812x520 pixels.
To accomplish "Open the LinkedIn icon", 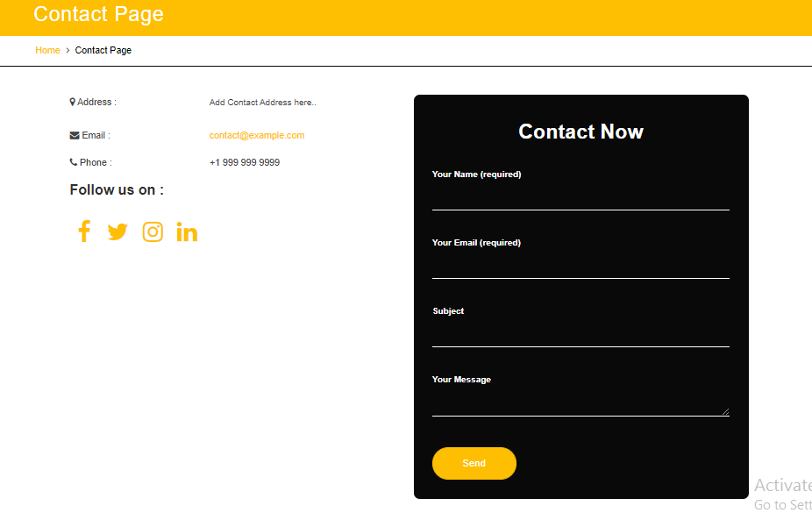I will pyautogui.click(x=187, y=232).
